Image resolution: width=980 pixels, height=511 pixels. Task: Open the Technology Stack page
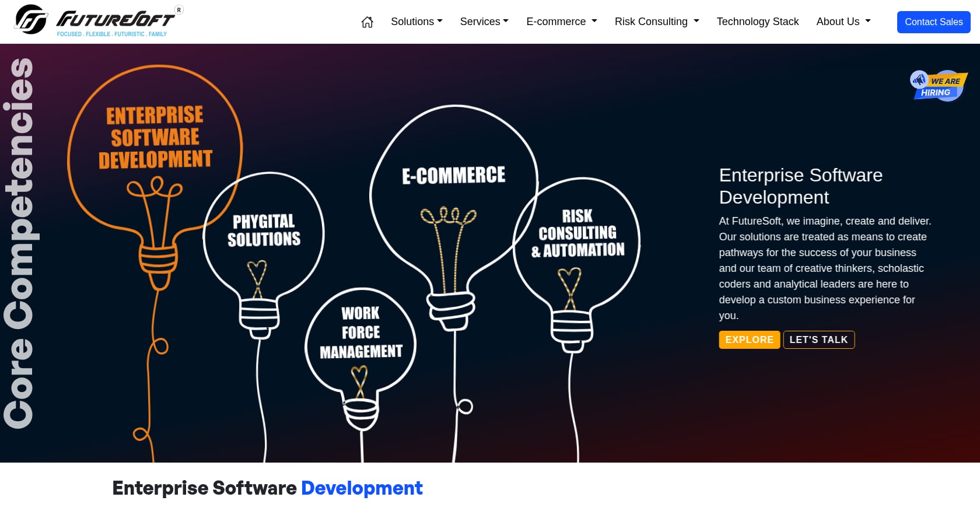(x=758, y=22)
